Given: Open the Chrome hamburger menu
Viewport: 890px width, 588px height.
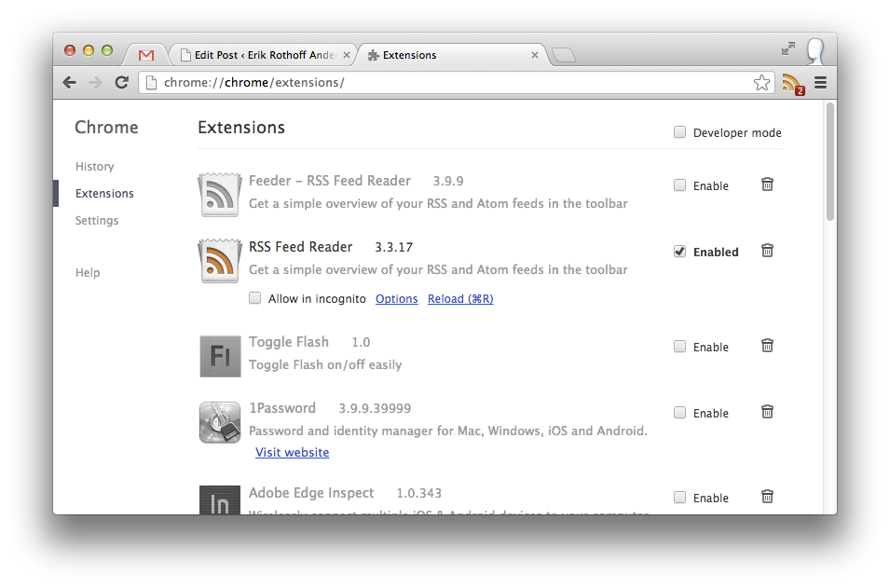Looking at the screenshot, I should pyautogui.click(x=820, y=83).
